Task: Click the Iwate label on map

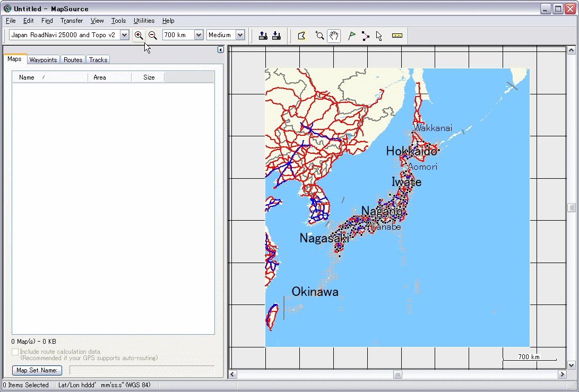Action: pos(406,181)
